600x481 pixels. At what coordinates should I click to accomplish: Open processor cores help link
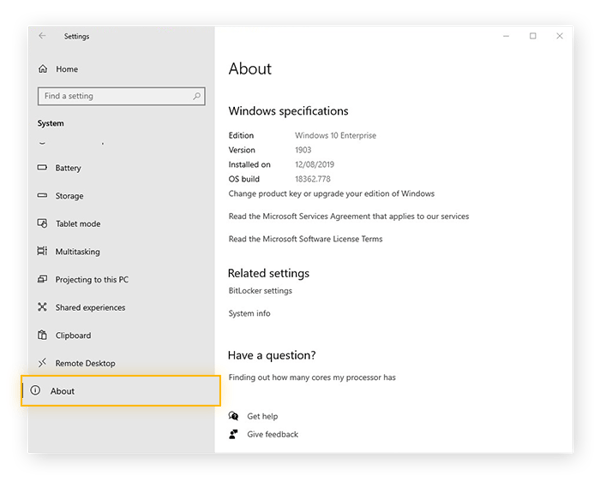312,377
